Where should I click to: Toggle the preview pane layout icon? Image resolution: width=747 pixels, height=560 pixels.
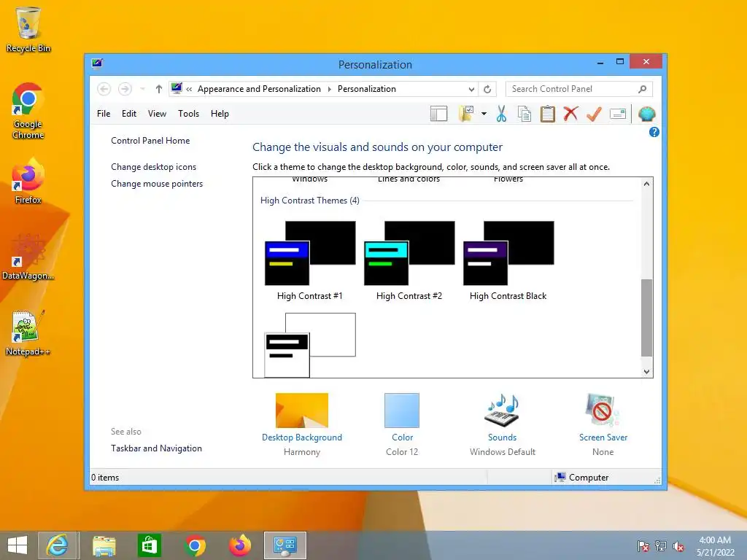pyautogui.click(x=438, y=114)
